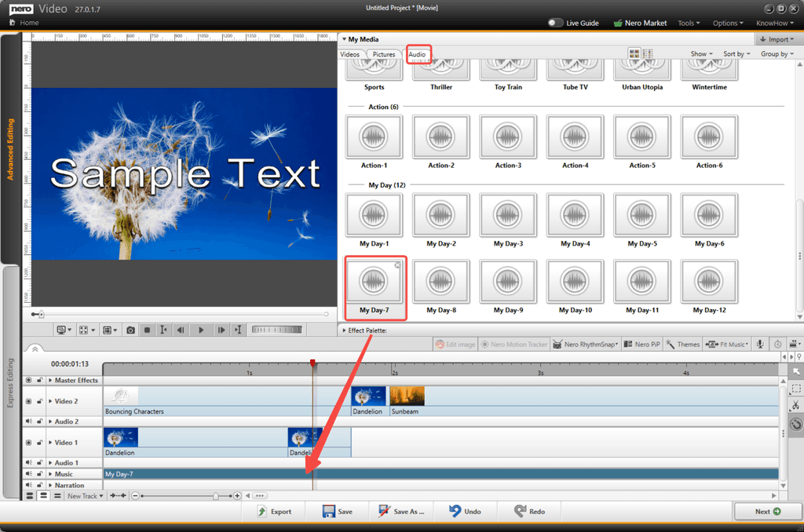Open the Nero PiP tool
Image resolution: width=804 pixels, height=532 pixels.
pos(641,344)
